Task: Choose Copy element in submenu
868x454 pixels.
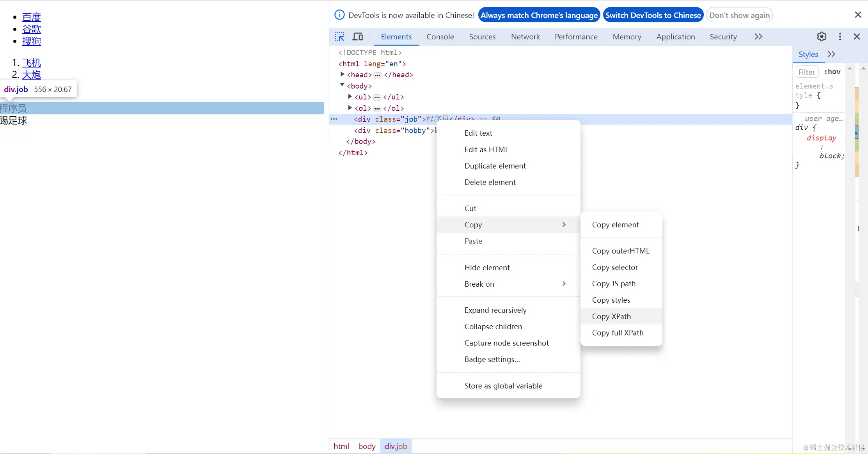Action: (621, 225)
